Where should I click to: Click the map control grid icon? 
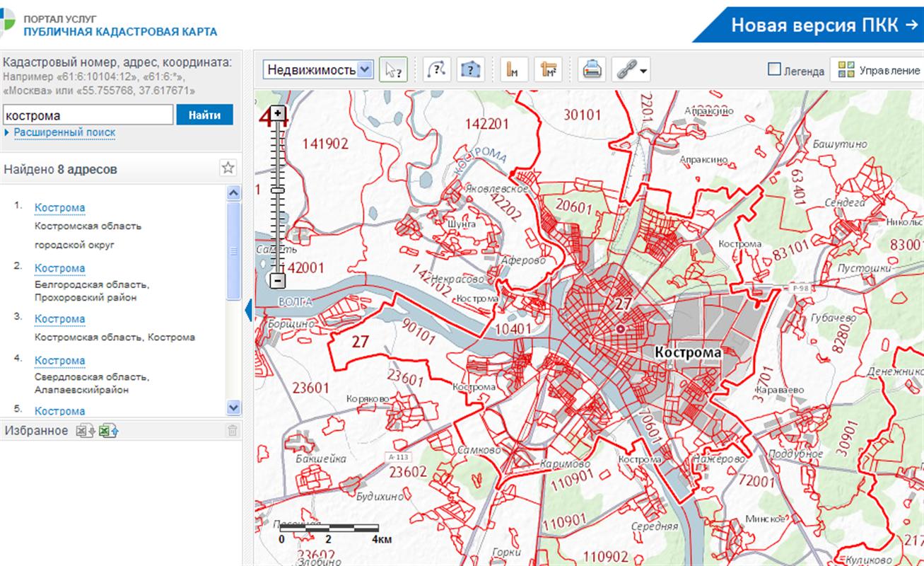(846, 69)
